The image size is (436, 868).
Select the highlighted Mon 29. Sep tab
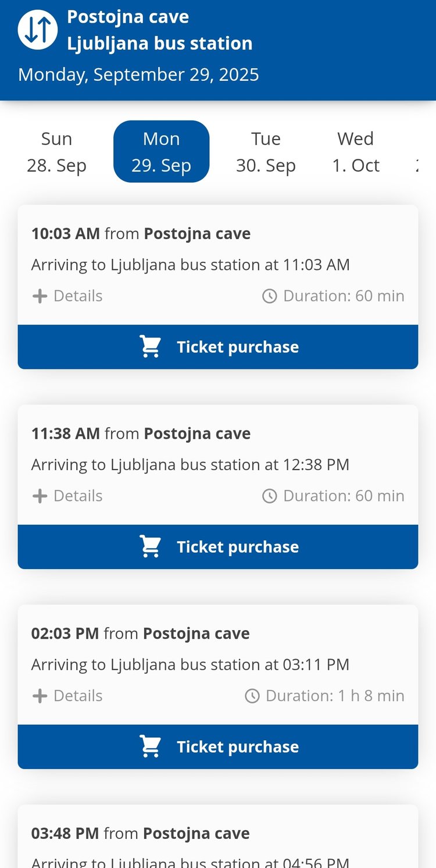[161, 152]
